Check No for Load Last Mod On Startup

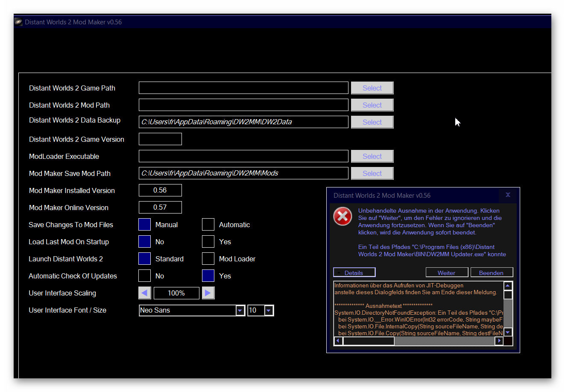pos(145,242)
